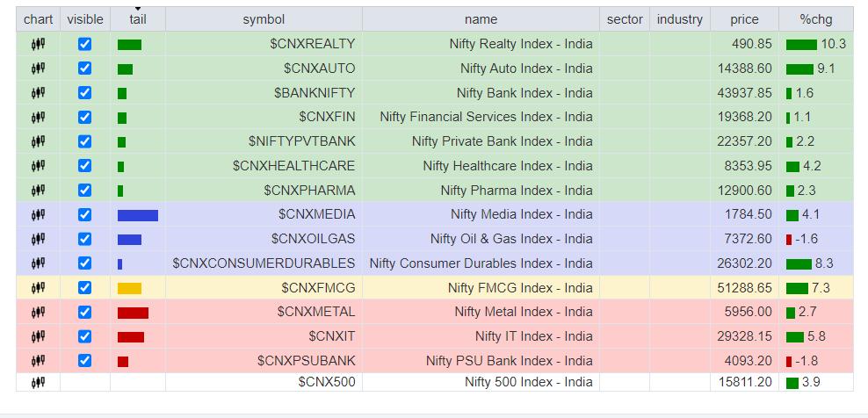This screenshot has height=418, width=868.
Task: Click chart icon for $CNX500 row
Action: pos(38,382)
